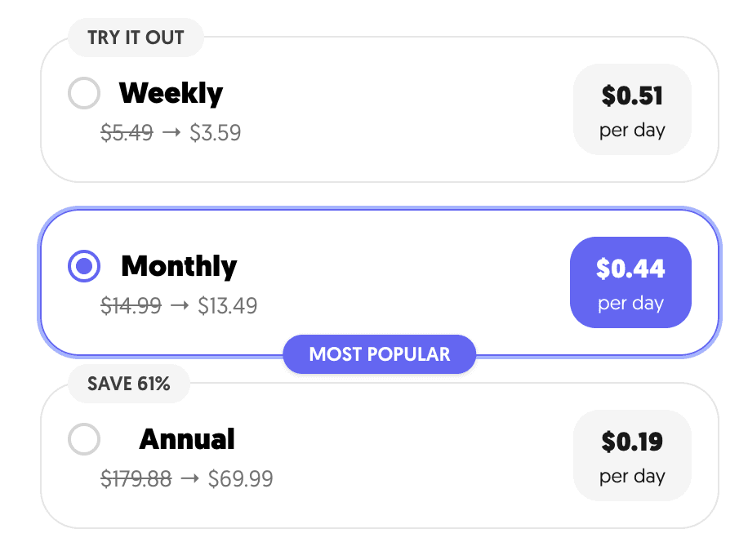Click the crossed-out $14.99 Monthly price
This screenshot has height=560, width=748.
pos(131,306)
